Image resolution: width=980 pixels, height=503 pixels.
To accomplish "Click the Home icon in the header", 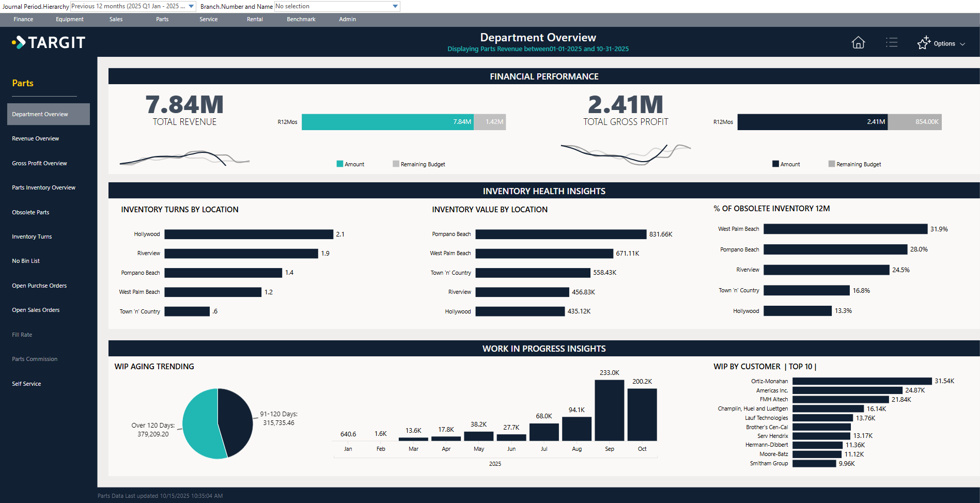I will point(858,43).
